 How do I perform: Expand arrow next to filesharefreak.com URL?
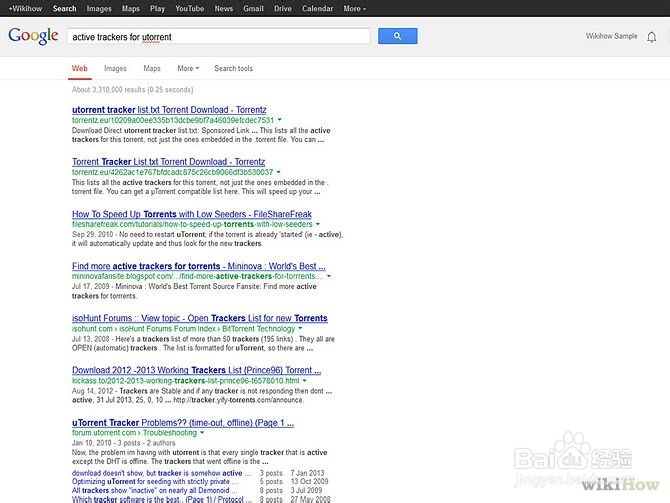317,224
